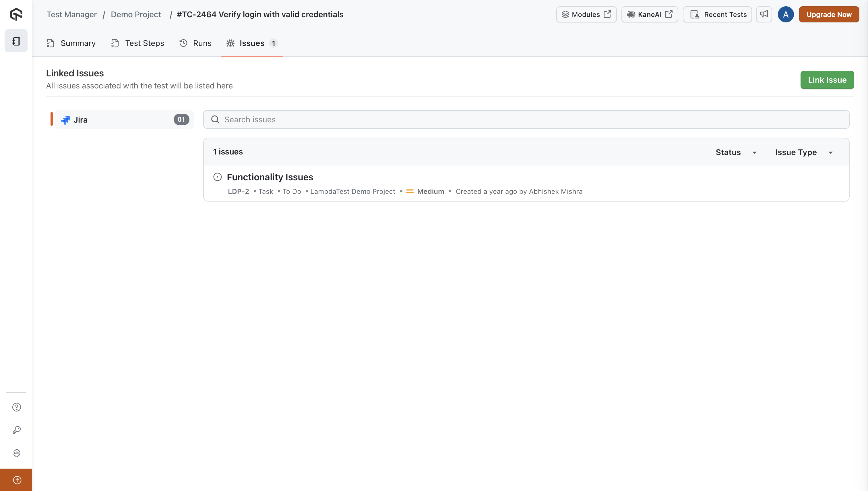The image size is (868, 491).
Task: Open the Test Manager notebook icon in sidebar
Action: pyautogui.click(x=16, y=40)
